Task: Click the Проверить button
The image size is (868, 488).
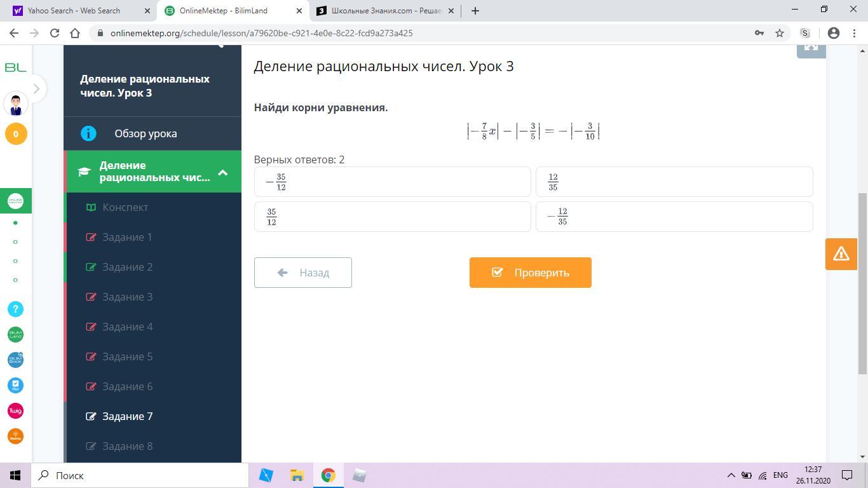Action: (530, 273)
